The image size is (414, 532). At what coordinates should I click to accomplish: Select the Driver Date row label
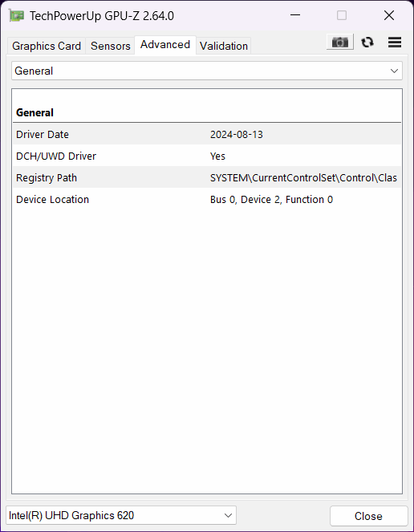tap(43, 134)
